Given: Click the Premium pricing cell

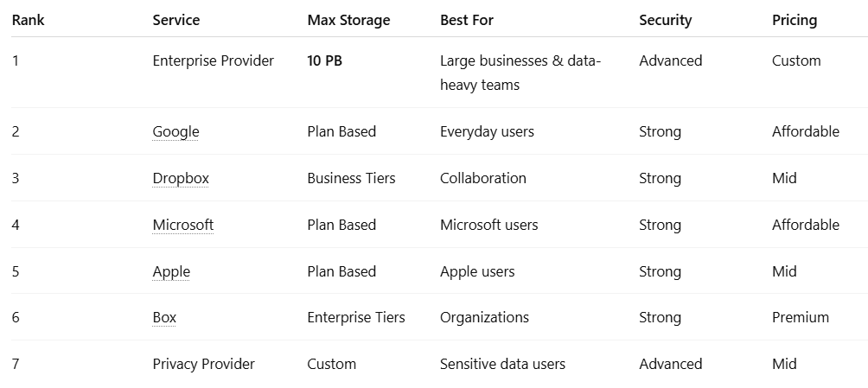Looking at the screenshot, I should click(800, 318).
